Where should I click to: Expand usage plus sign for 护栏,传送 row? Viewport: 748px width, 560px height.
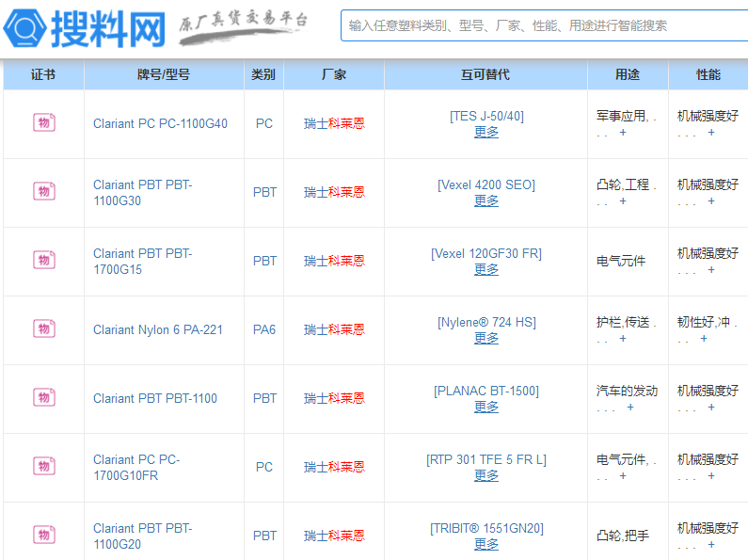point(623,339)
